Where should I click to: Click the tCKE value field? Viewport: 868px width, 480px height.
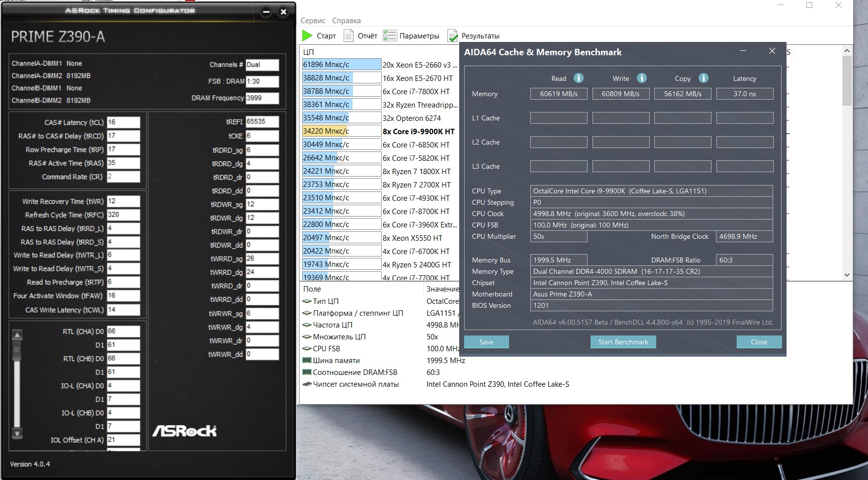262,136
